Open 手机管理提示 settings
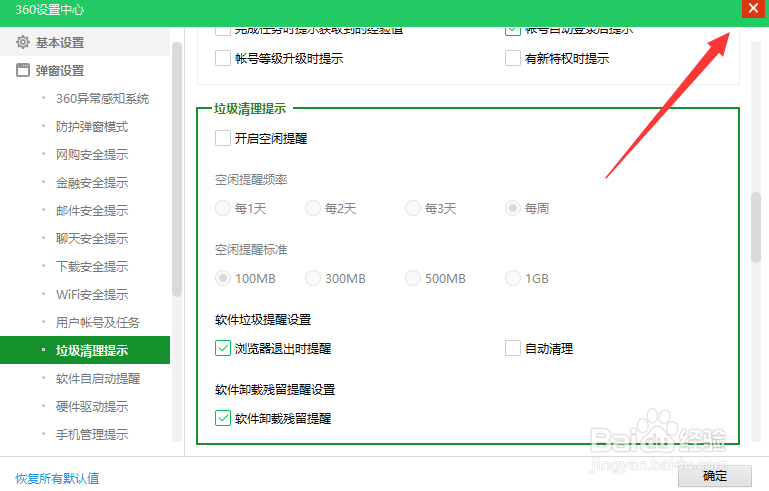 pos(92,434)
